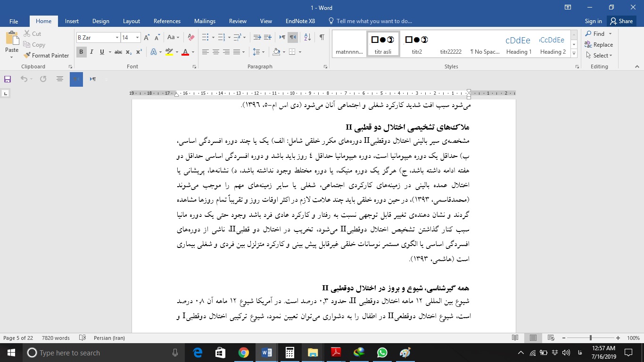Justify the paragraph alignment
This screenshot has height=362, width=644.
236,52
